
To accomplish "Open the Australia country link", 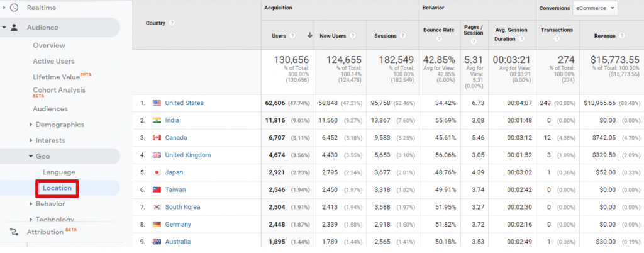I will click(x=177, y=242).
